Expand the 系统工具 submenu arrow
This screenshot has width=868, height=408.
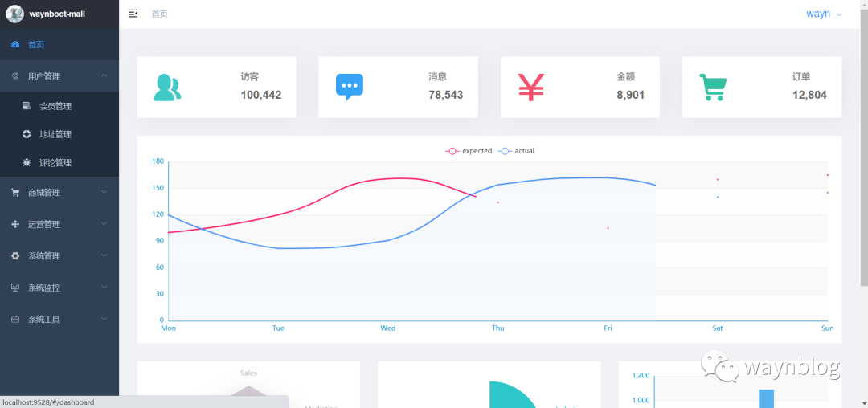tap(104, 318)
